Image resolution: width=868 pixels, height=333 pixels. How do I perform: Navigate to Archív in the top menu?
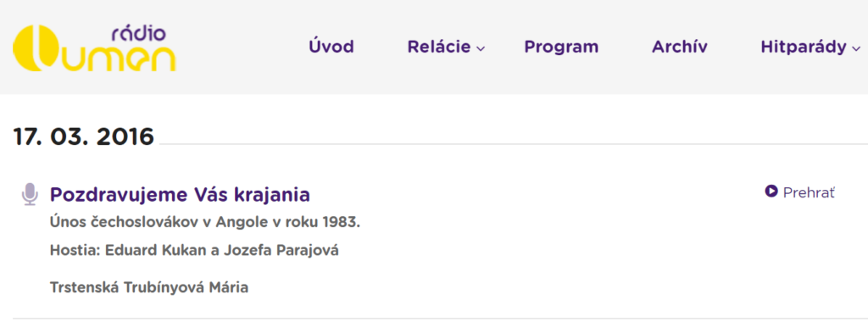point(680,47)
